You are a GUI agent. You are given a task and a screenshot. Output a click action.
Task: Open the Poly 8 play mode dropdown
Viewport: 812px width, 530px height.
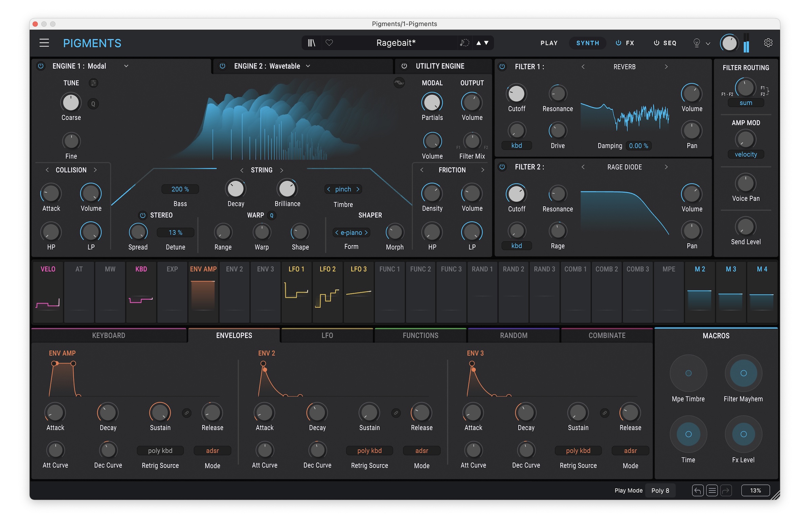pyautogui.click(x=660, y=491)
